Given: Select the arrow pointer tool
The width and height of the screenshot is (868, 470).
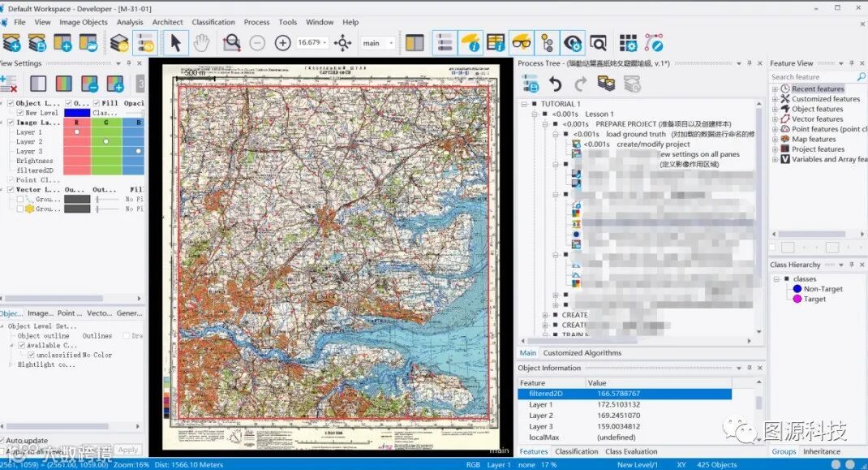Looking at the screenshot, I should pos(175,43).
